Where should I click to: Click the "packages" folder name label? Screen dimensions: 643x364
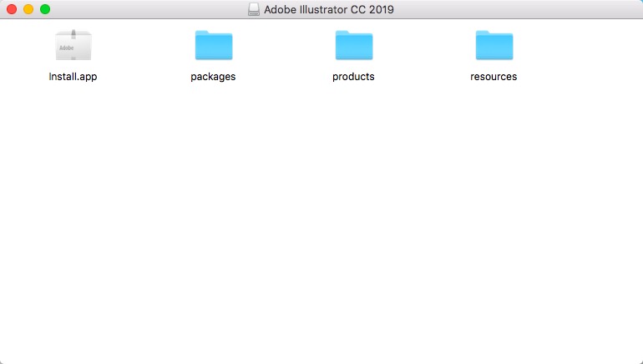(x=213, y=77)
